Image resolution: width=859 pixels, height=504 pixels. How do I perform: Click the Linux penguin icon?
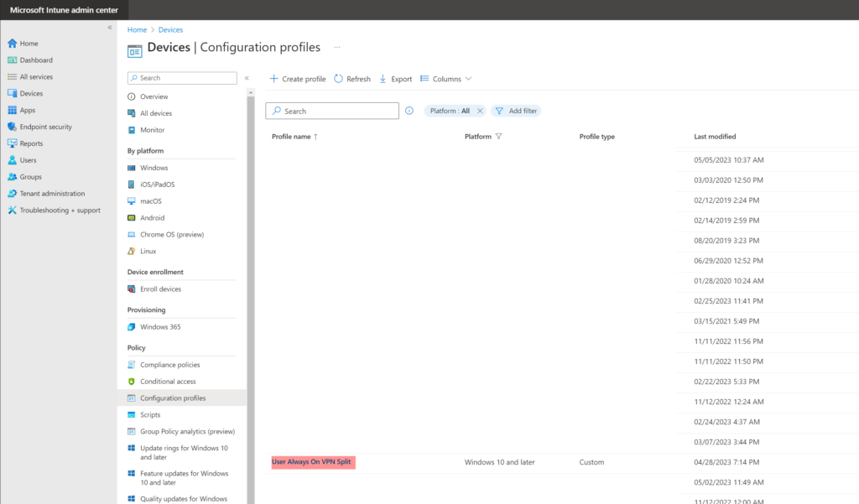(x=132, y=251)
